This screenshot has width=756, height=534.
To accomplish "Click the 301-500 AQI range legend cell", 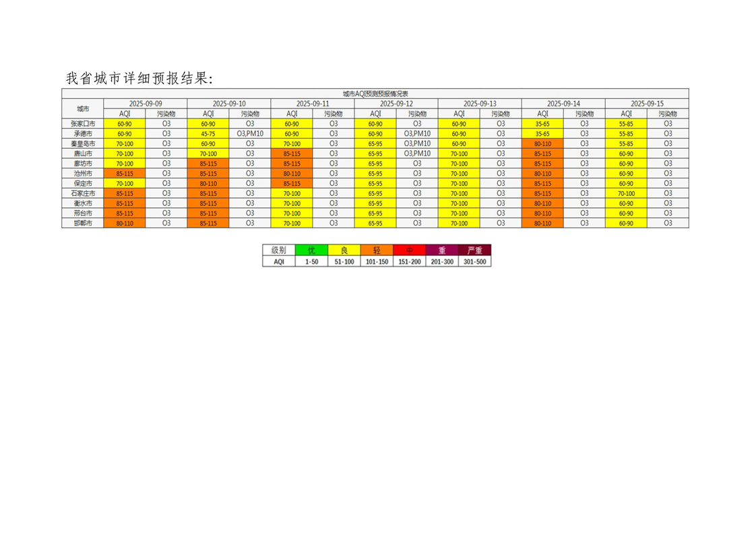I will 474,262.
